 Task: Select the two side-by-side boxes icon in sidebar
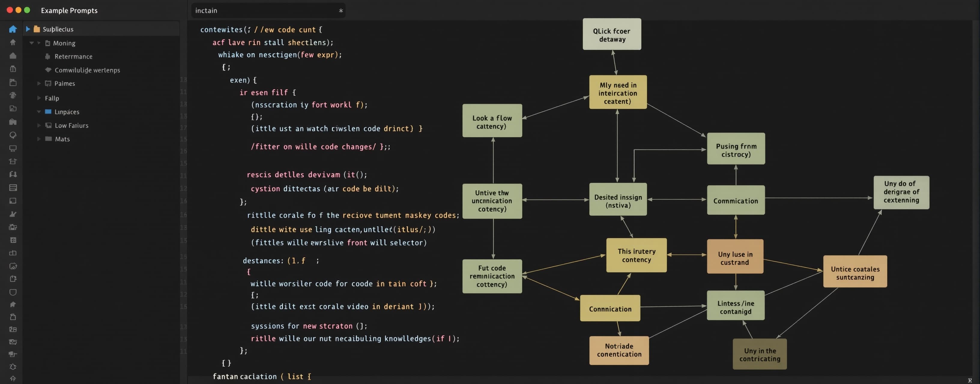click(x=13, y=253)
